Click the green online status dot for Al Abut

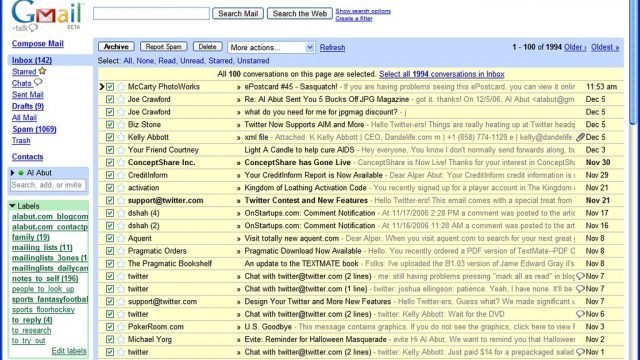point(21,173)
